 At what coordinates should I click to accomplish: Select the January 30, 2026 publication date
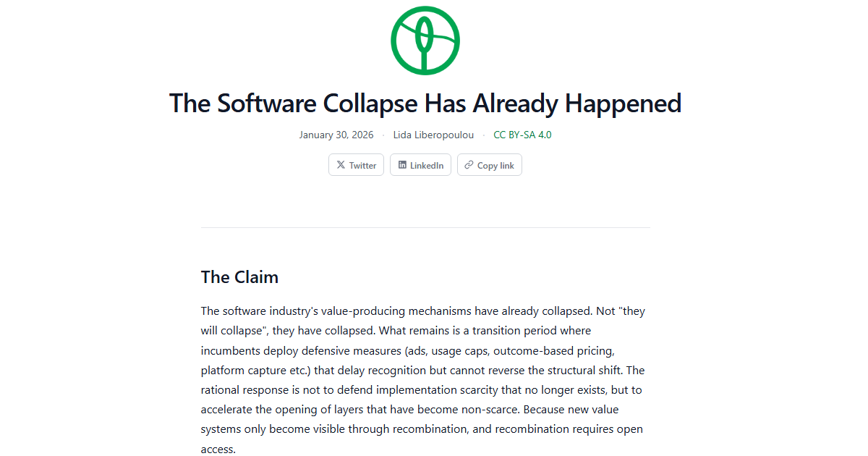click(336, 135)
